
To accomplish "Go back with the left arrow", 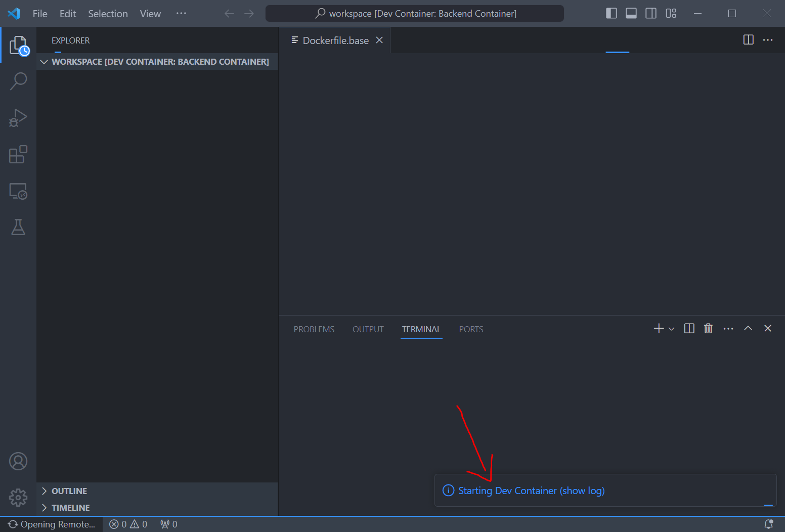I will click(x=229, y=14).
